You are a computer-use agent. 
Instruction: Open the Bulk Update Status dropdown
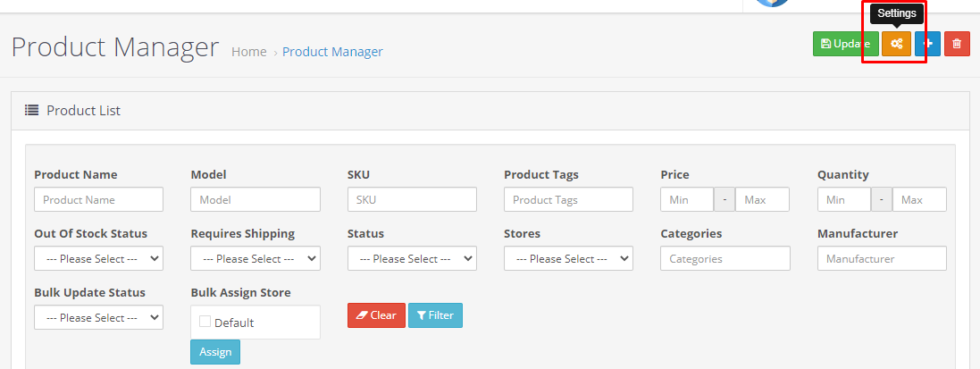click(99, 317)
